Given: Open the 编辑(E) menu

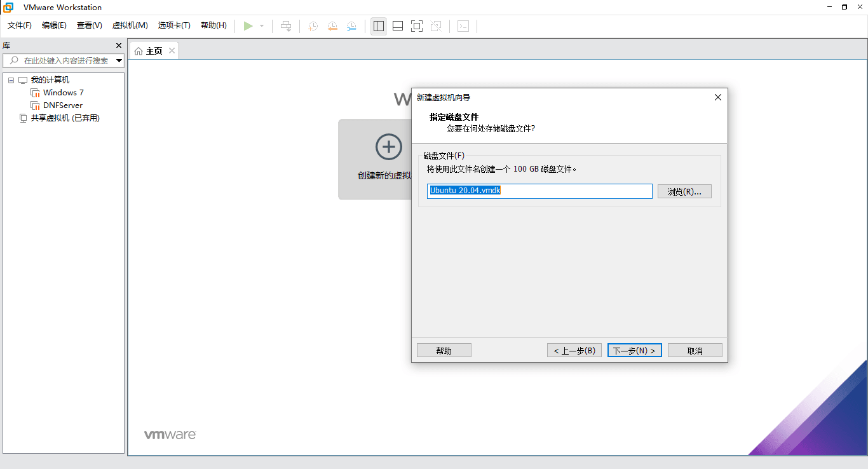Looking at the screenshot, I should click(x=54, y=25).
